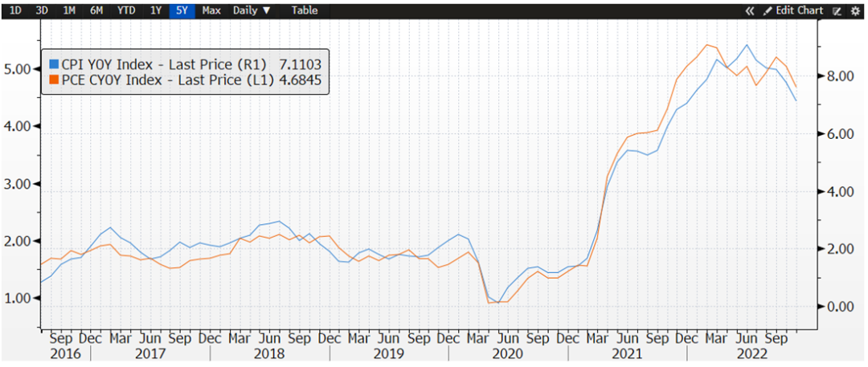The width and height of the screenshot is (868, 367).
Task: Select YTD time period
Action: (x=125, y=10)
